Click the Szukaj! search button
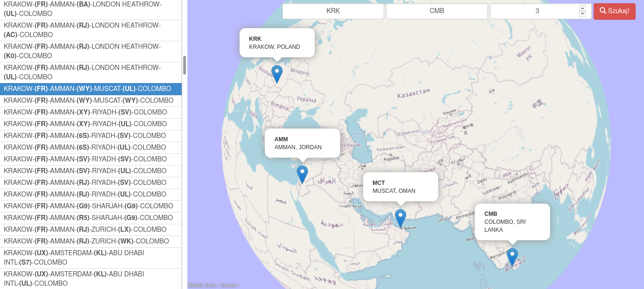 [x=614, y=11]
